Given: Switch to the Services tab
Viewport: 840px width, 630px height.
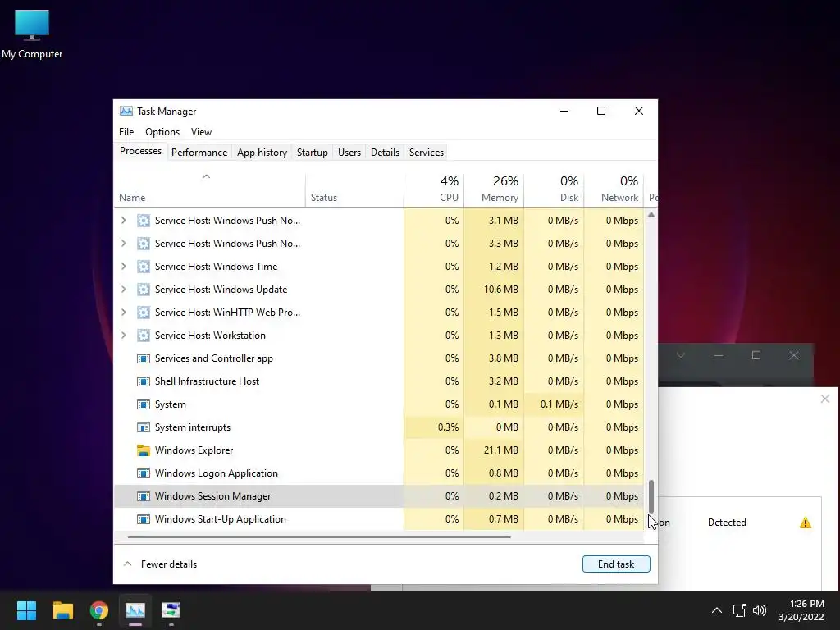Looking at the screenshot, I should [x=427, y=152].
